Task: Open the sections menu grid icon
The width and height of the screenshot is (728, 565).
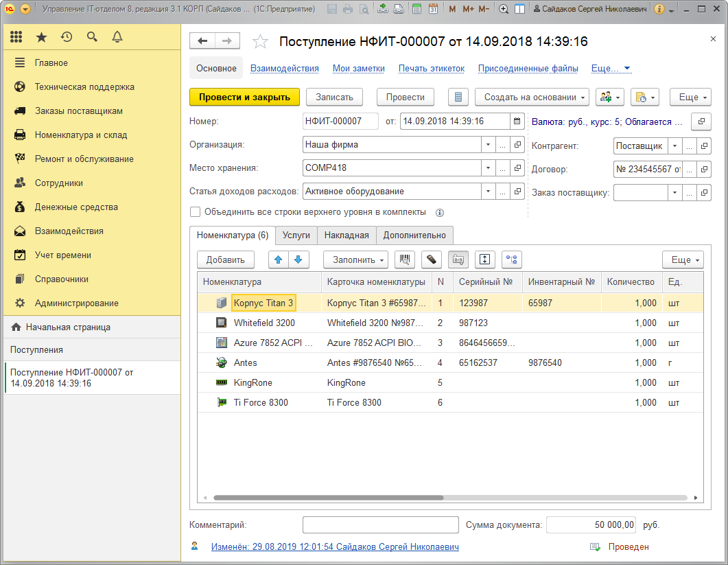Action: click(16, 37)
